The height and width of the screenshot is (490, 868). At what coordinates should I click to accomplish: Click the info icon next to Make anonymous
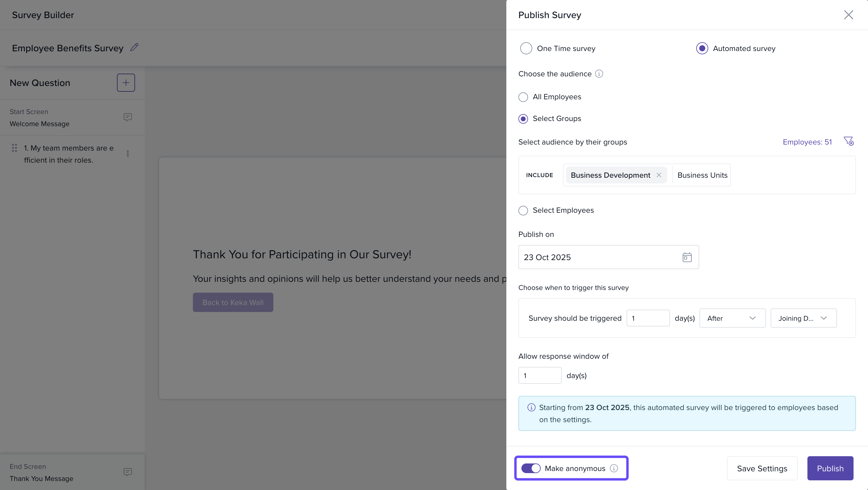pos(614,468)
